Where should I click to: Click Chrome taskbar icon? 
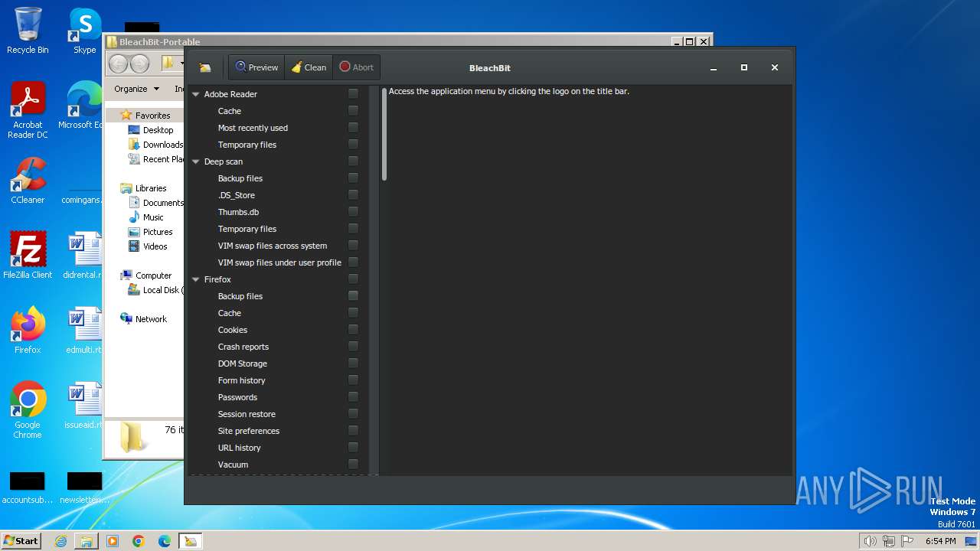[x=139, y=541]
